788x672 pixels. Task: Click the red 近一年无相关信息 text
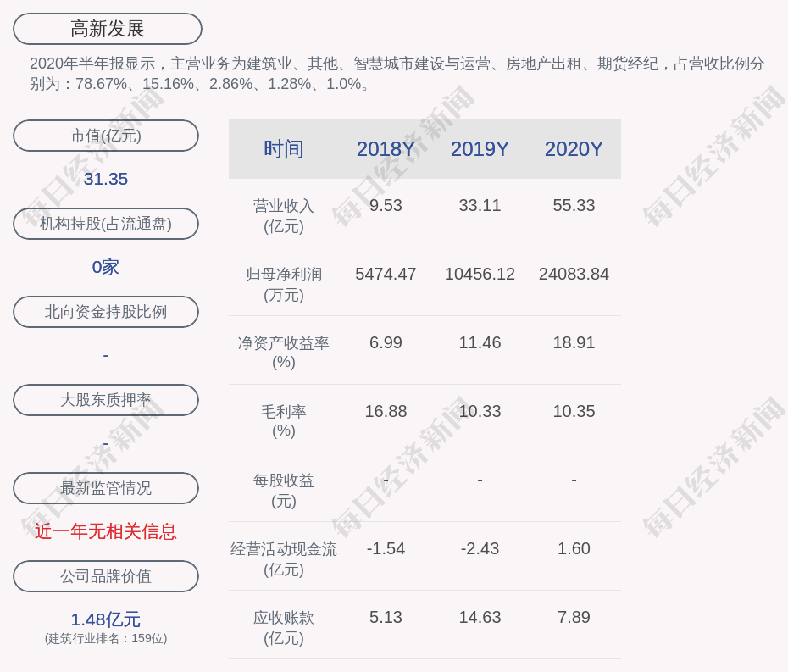pos(106,531)
